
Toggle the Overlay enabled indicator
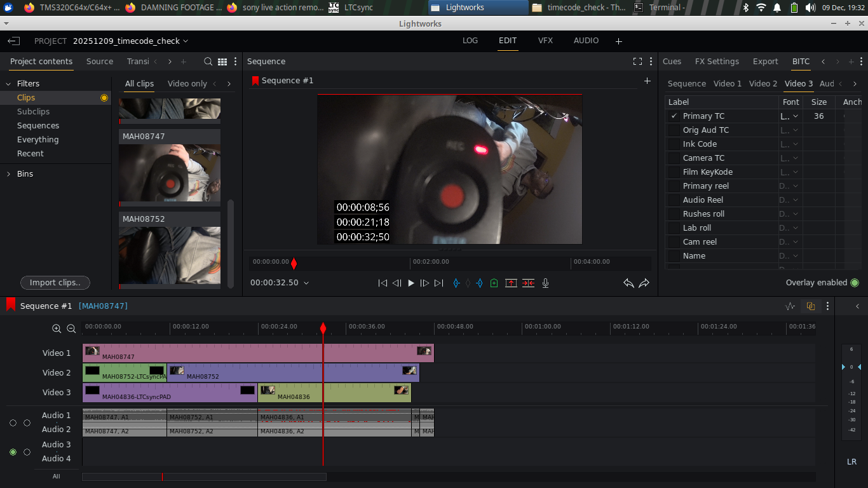[x=855, y=283]
